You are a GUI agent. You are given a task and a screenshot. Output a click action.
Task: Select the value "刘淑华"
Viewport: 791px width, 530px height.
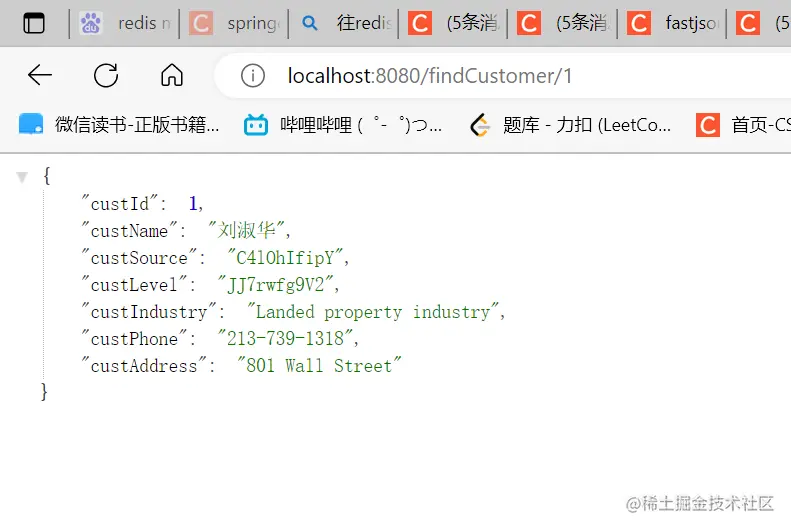[x=247, y=230]
